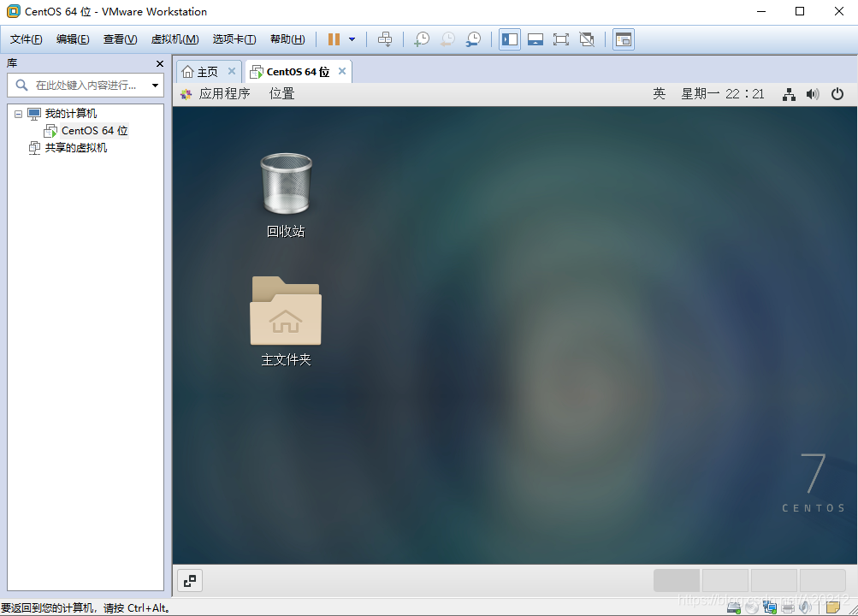The height and width of the screenshot is (616, 858).
Task: Click the printer device status icon
Action: (788, 607)
